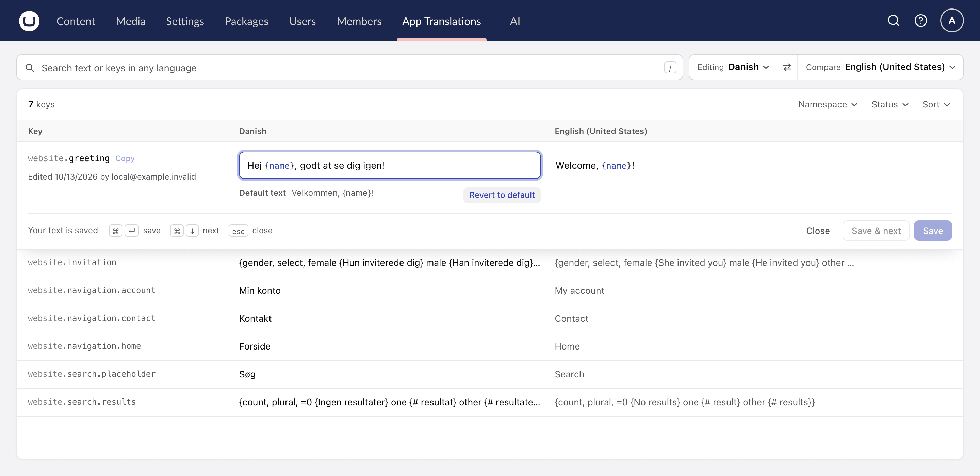Click the Save button
This screenshot has height=476, width=980.
(933, 231)
